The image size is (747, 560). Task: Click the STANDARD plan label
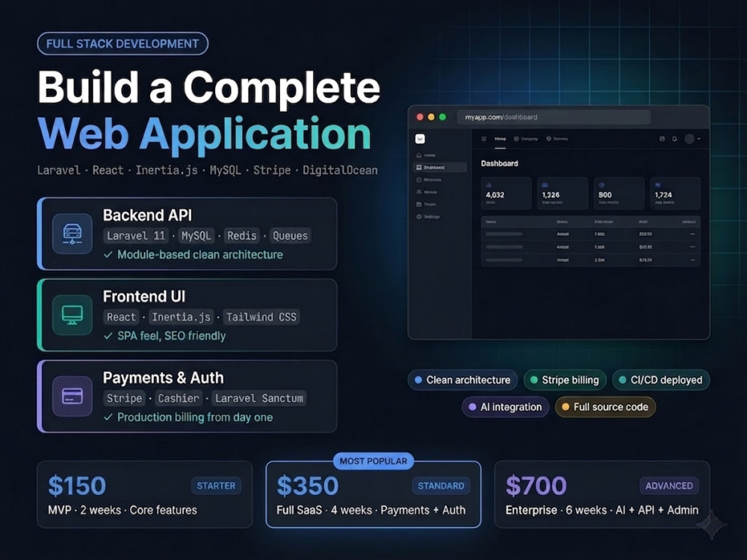tap(441, 486)
